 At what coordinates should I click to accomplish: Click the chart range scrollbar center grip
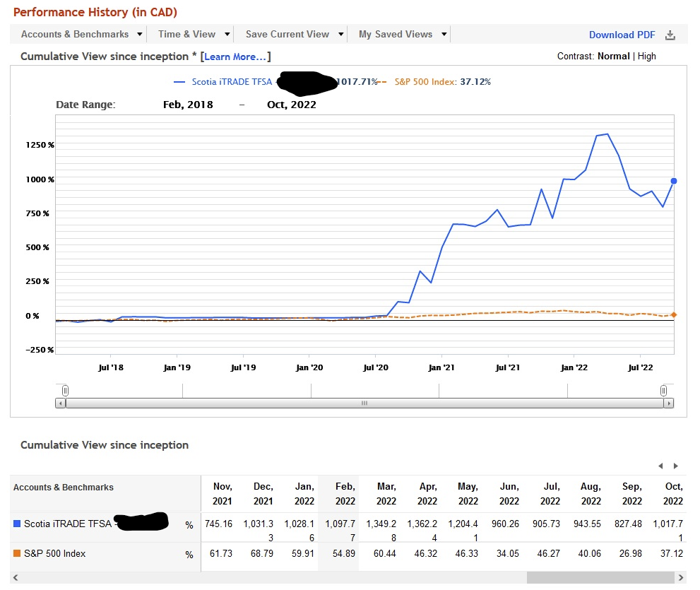coord(364,403)
